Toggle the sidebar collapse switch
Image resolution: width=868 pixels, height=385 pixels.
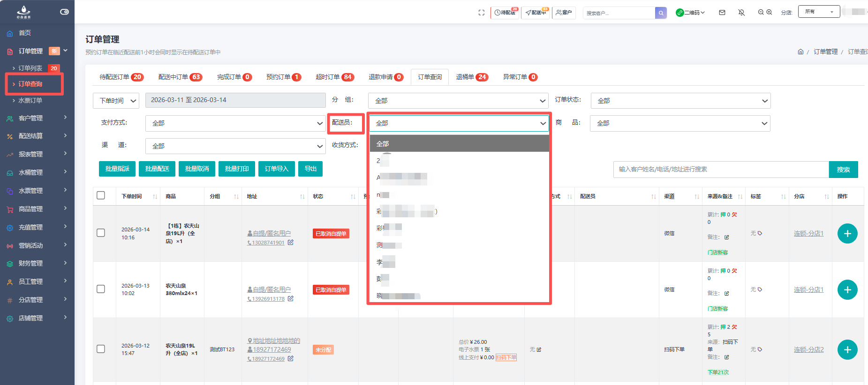point(64,12)
